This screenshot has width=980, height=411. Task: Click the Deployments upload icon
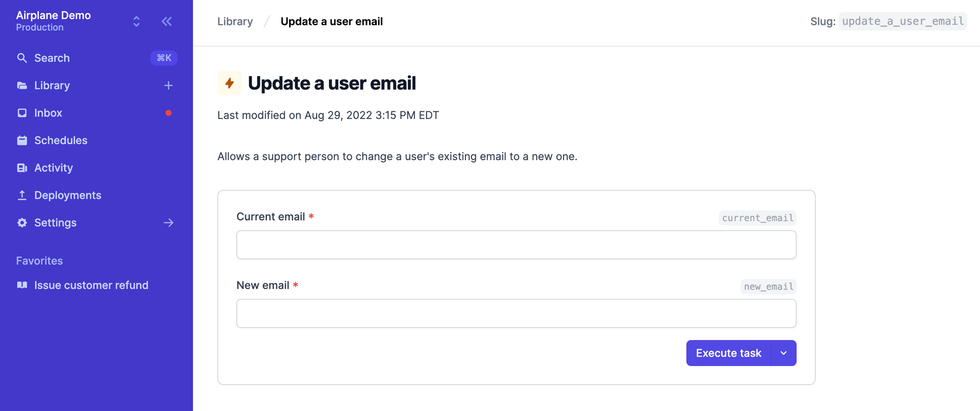click(x=22, y=195)
